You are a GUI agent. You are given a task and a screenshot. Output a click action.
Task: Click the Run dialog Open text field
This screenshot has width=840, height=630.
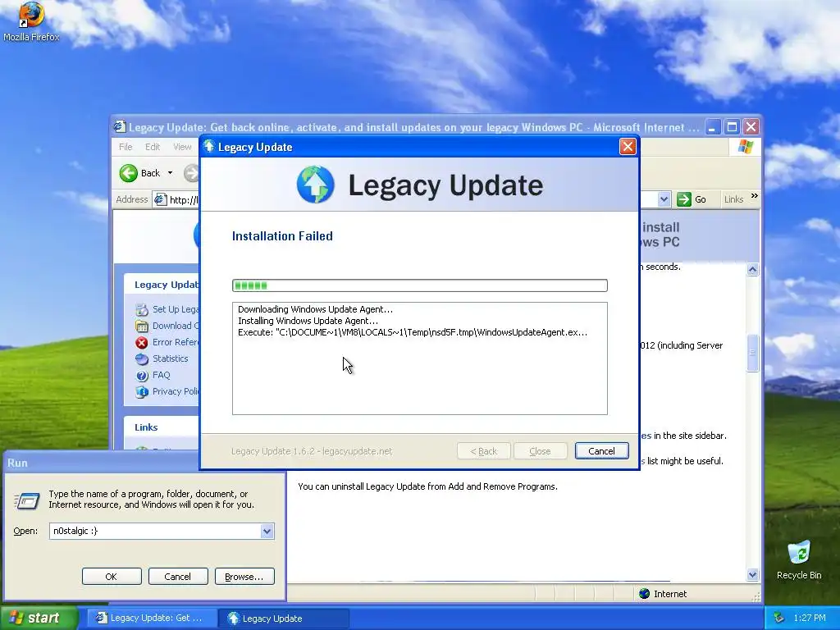[155, 531]
